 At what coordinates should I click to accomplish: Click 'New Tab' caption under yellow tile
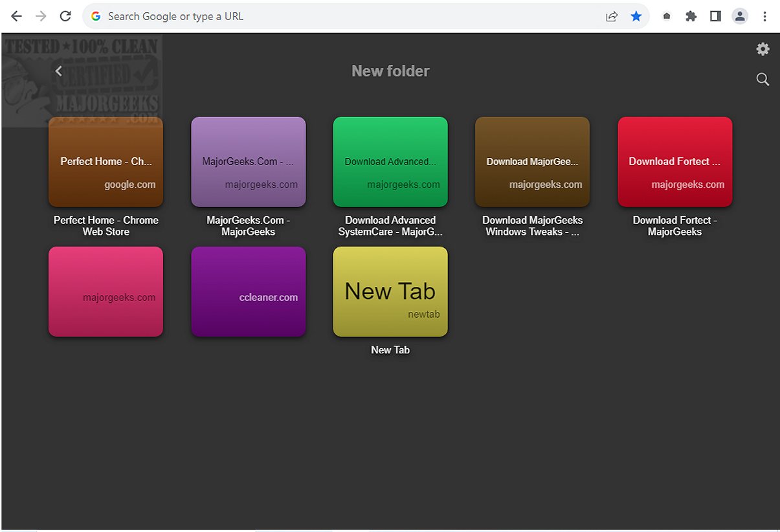[390, 350]
